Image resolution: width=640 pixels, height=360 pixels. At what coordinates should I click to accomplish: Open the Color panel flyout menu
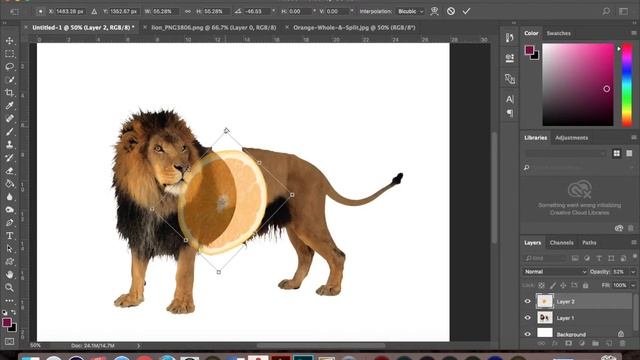coord(633,33)
